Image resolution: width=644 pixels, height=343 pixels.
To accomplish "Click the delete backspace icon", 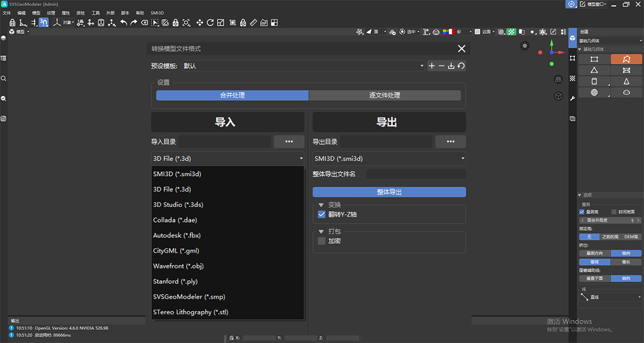I will 144,23.
